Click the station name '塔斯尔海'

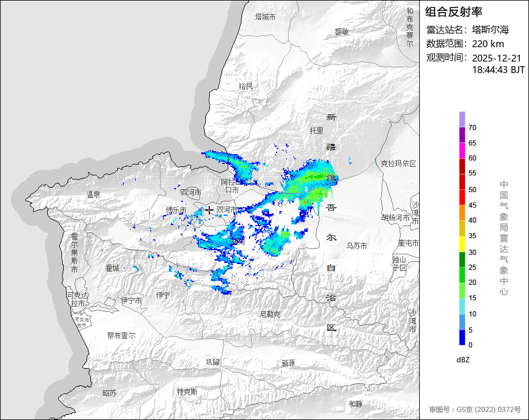click(x=490, y=30)
